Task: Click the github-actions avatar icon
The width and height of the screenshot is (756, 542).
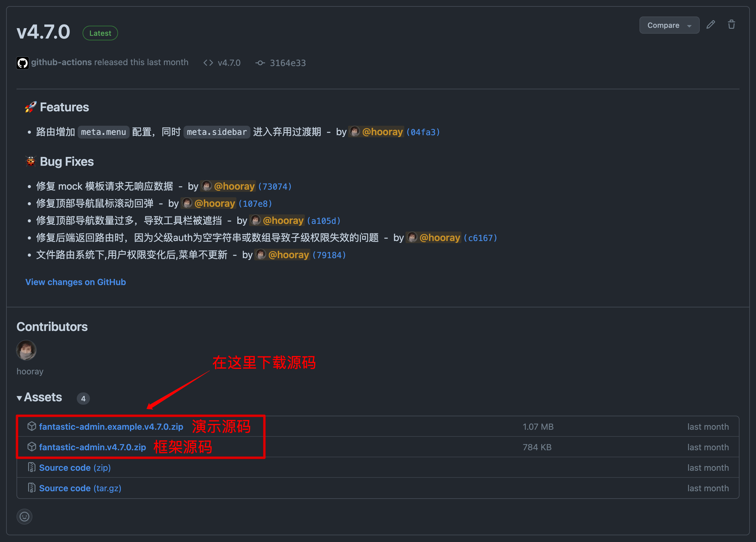Action: (x=23, y=63)
